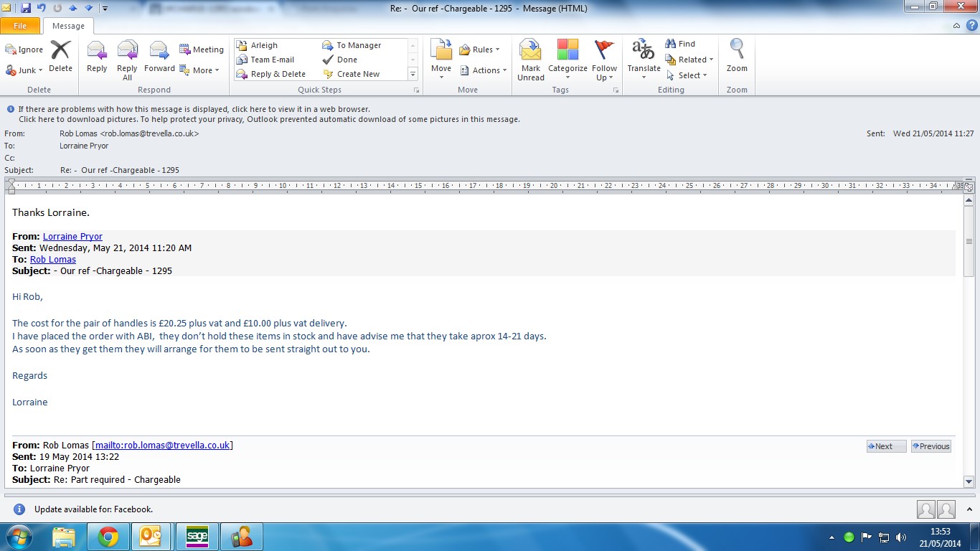Click the sent date 'Wed 21/05/2014 11:27'

(x=933, y=133)
